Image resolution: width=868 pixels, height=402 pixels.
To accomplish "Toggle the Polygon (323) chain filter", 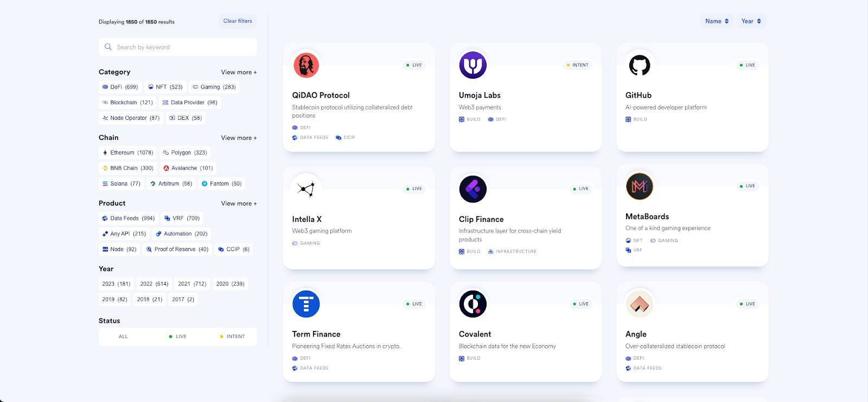I will tap(185, 152).
